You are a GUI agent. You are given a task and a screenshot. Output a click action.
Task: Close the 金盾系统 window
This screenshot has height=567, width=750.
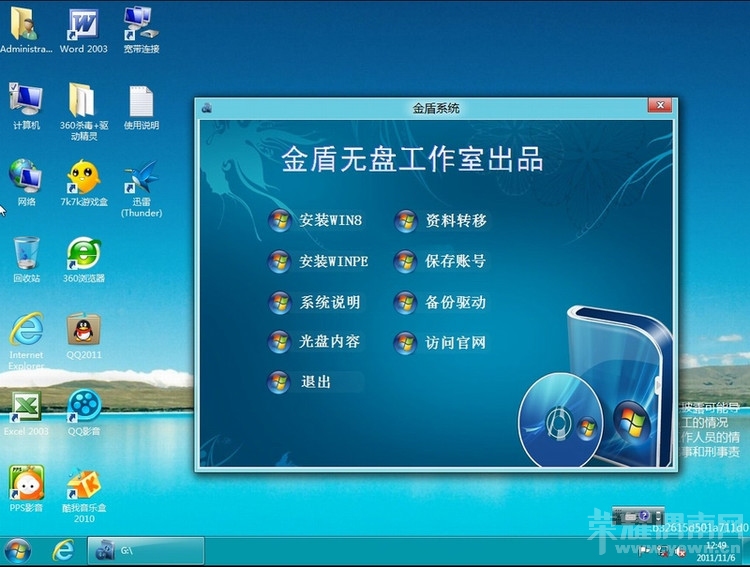(659, 106)
